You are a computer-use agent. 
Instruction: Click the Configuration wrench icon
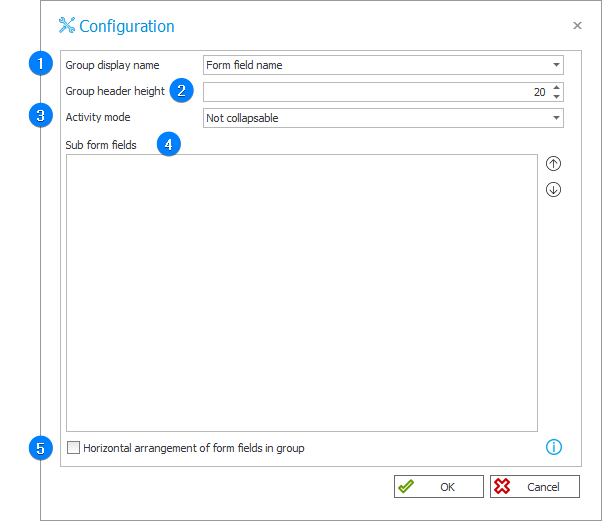tap(67, 25)
